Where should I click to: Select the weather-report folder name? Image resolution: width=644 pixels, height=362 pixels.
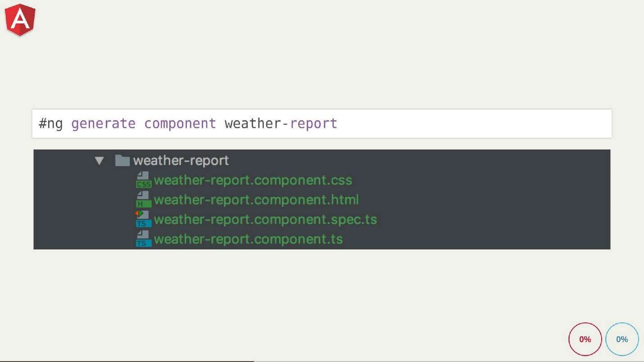click(x=182, y=160)
